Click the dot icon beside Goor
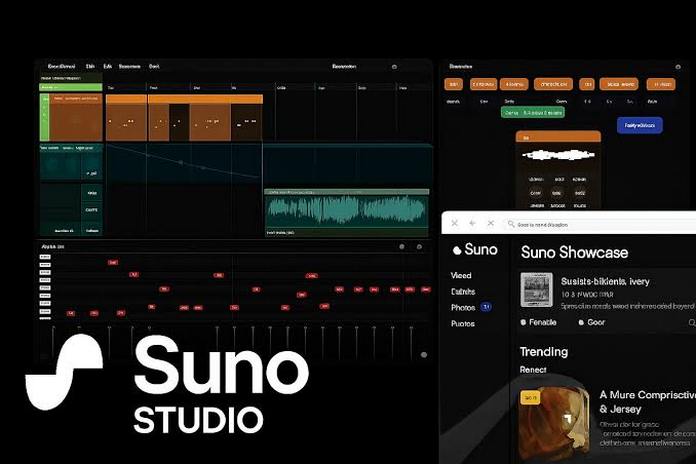Screen dimensions: 696x464 click(x=581, y=322)
